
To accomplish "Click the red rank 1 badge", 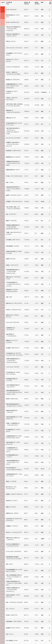I will [x=3, y=10].
